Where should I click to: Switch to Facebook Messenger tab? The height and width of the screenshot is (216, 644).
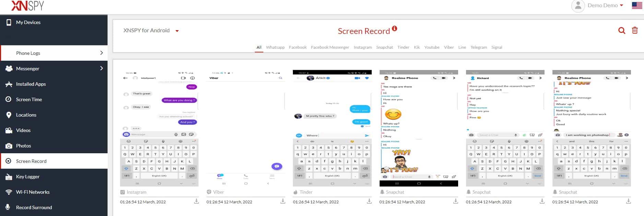coord(330,47)
